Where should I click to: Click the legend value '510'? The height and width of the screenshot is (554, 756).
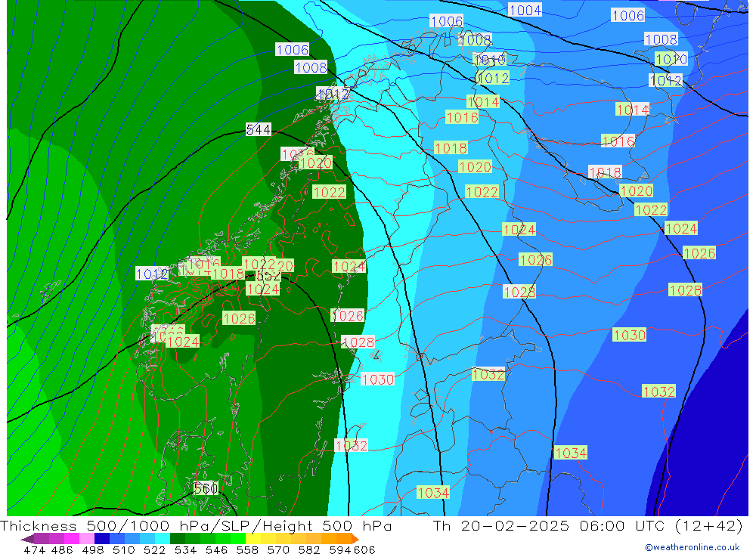tap(124, 549)
